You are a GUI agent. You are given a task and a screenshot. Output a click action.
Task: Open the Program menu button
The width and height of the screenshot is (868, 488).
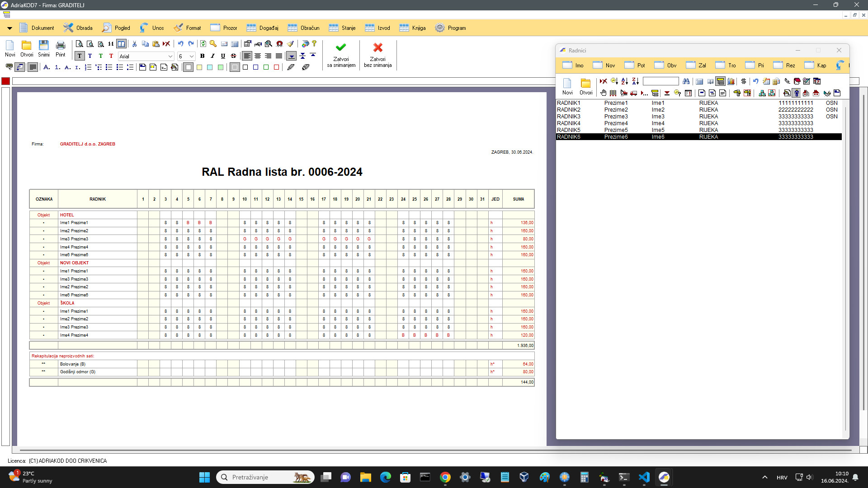pos(450,28)
